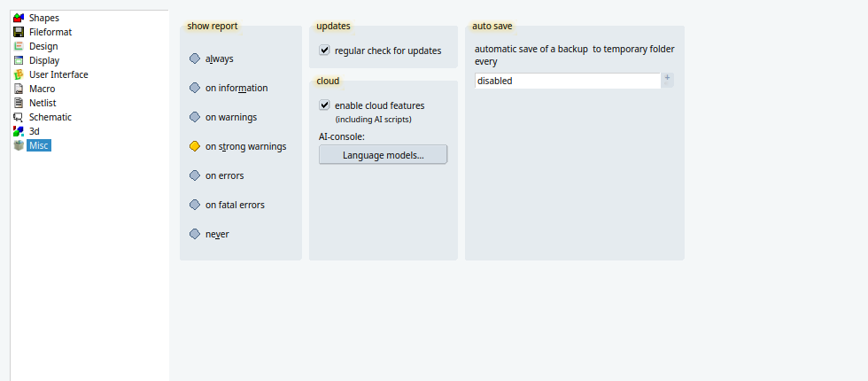Select 'on errors' report option

216,175
